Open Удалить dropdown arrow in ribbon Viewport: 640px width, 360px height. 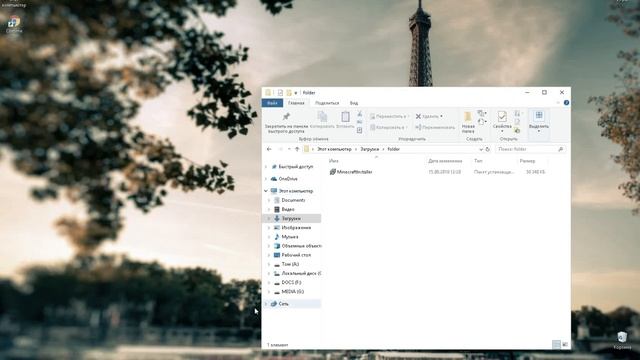pyautogui.click(x=441, y=116)
